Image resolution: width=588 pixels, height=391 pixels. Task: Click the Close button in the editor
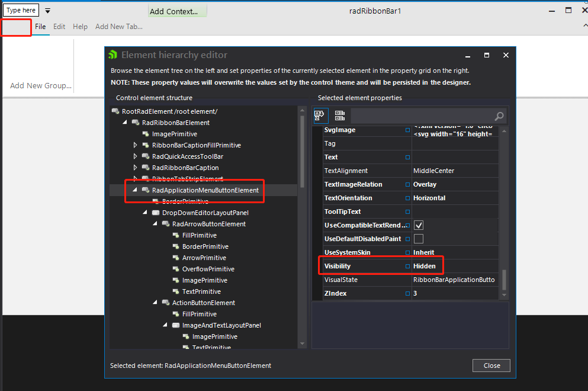coord(491,366)
